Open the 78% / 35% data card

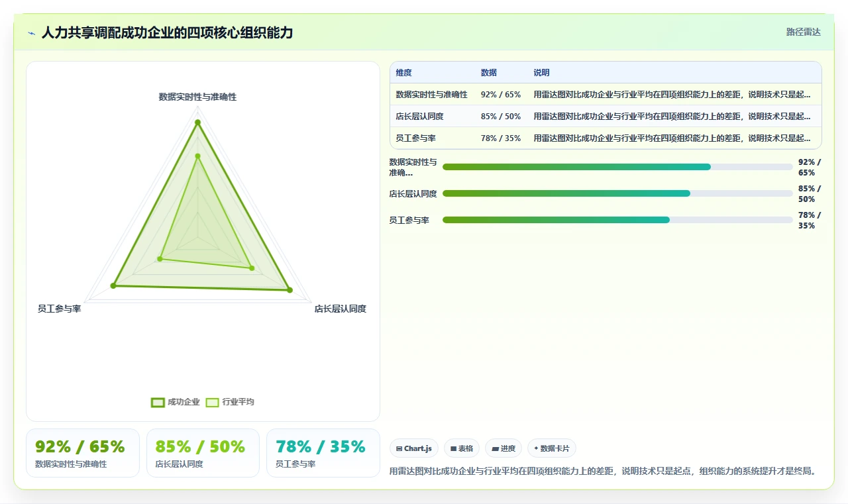(x=323, y=453)
